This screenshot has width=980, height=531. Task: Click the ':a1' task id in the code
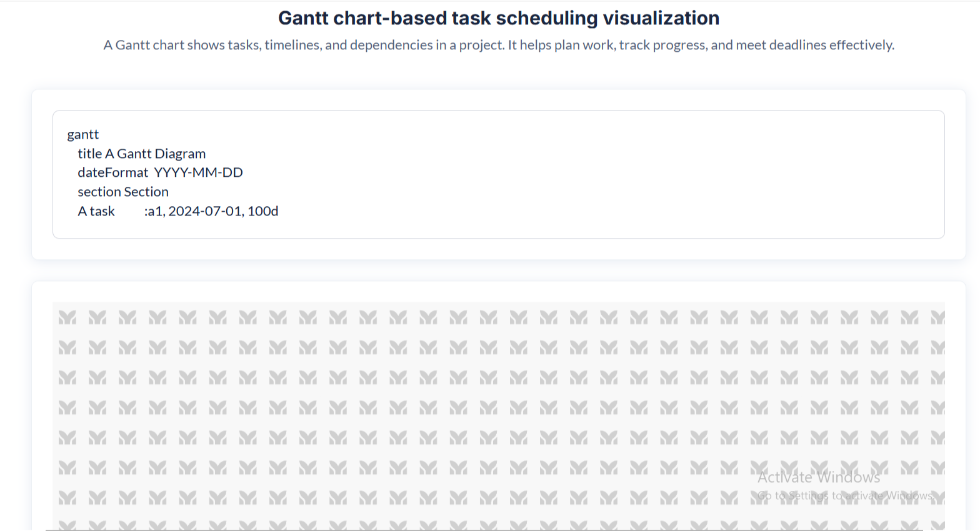(154, 211)
